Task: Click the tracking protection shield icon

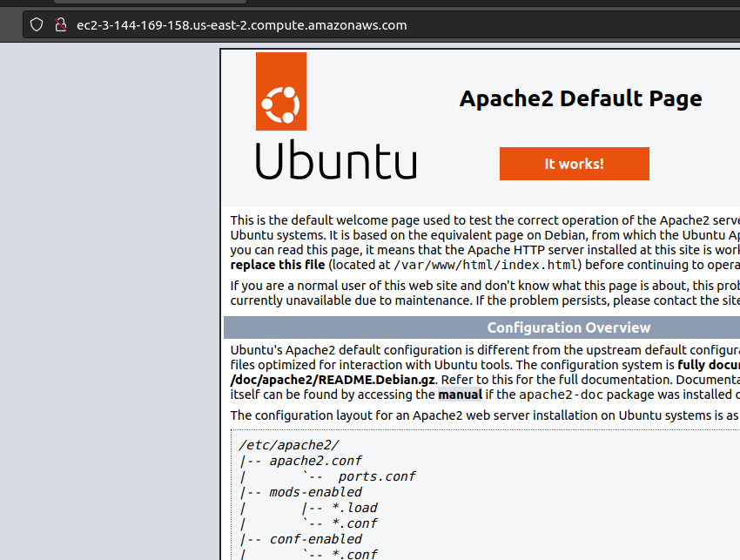Action: (x=37, y=24)
